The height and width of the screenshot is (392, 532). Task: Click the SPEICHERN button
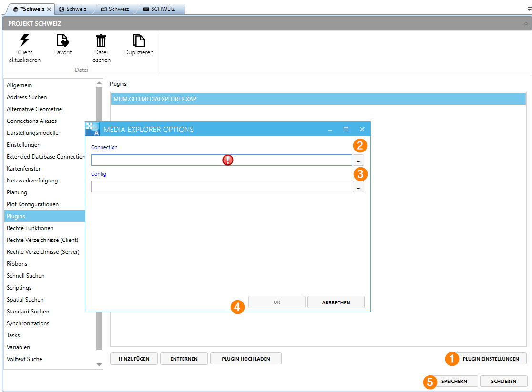454,381
